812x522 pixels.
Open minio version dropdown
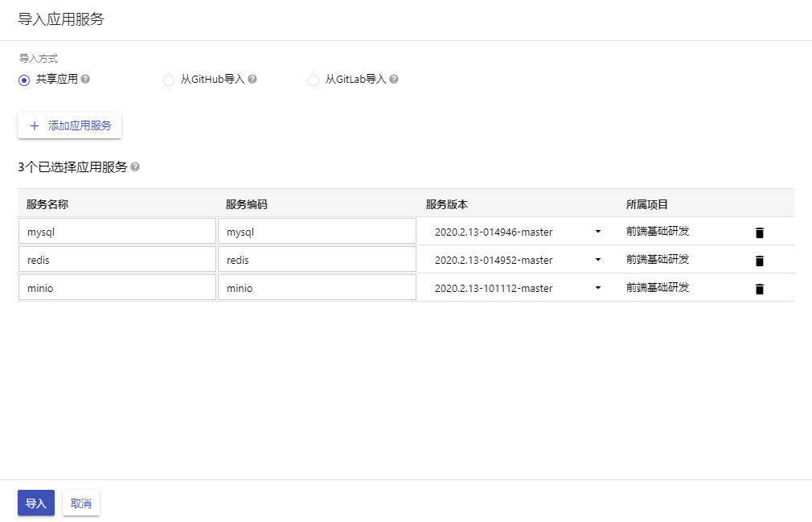pyautogui.click(x=518, y=287)
